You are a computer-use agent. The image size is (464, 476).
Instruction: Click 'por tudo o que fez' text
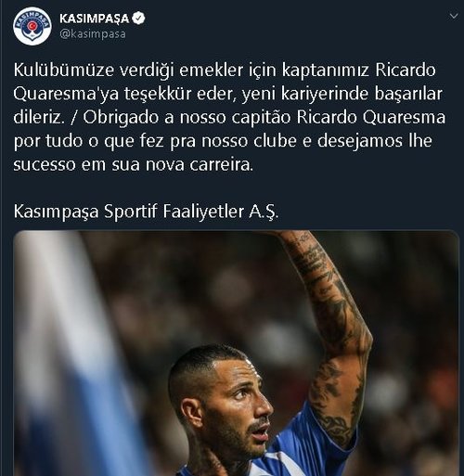click(x=89, y=141)
